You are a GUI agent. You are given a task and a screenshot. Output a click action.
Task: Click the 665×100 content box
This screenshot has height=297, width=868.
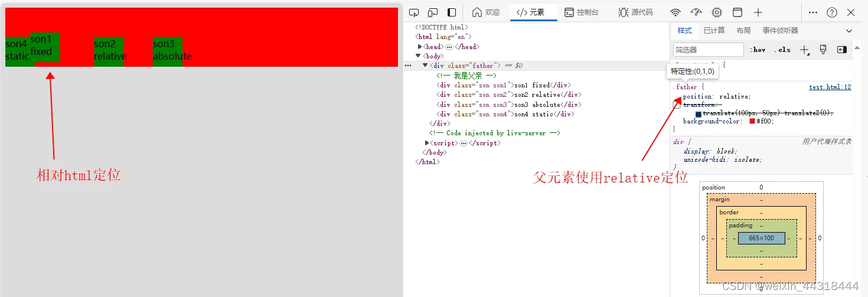761,238
